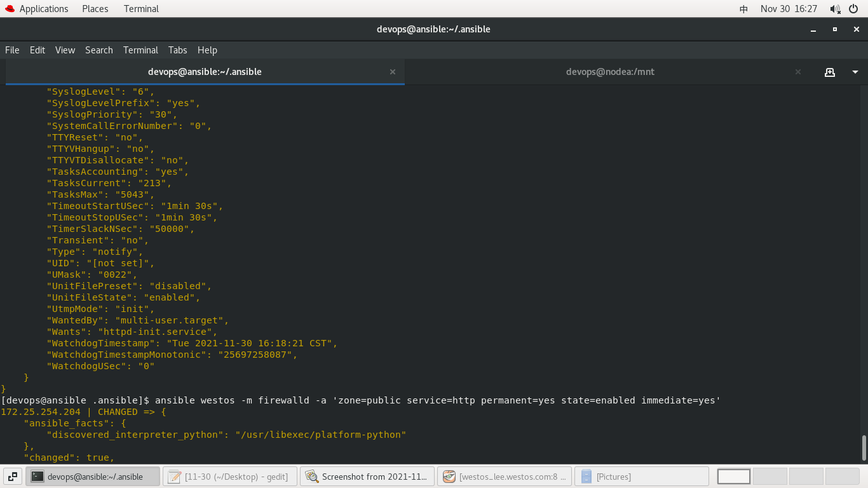868x488 pixels.
Task: Click the "TimerSlackNSec": "50000" line
Action: 121,229
